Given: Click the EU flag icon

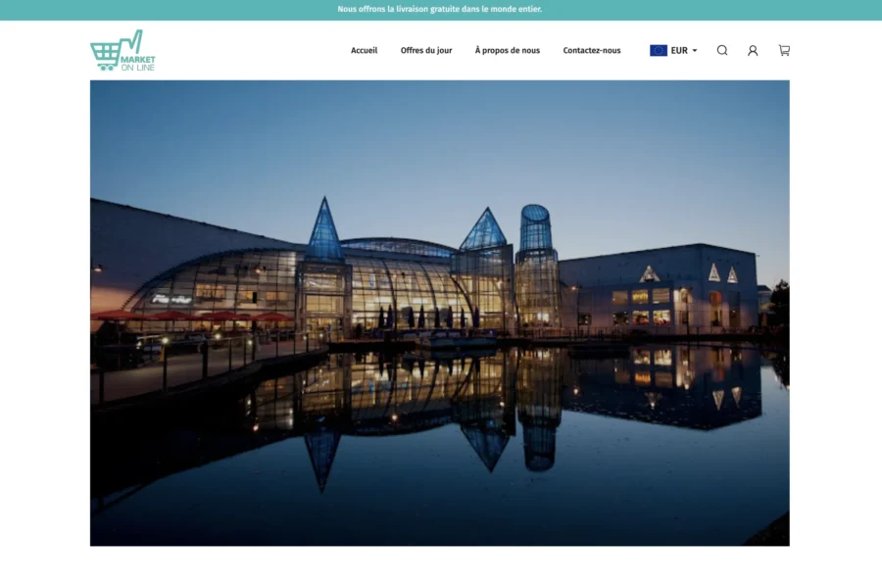Looking at the screenshot, I should pos(659,50).
